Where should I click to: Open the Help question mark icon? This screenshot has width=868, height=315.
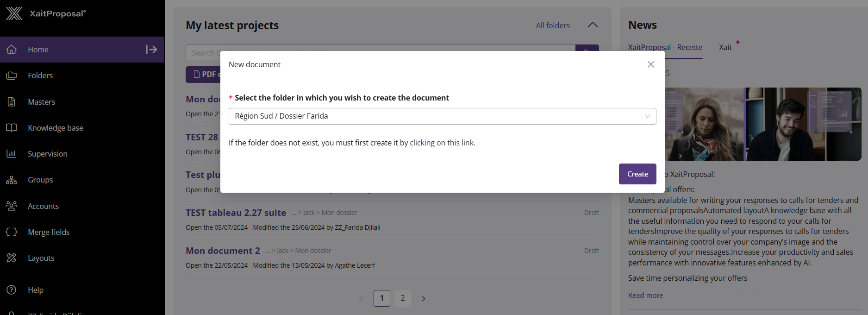12,290
